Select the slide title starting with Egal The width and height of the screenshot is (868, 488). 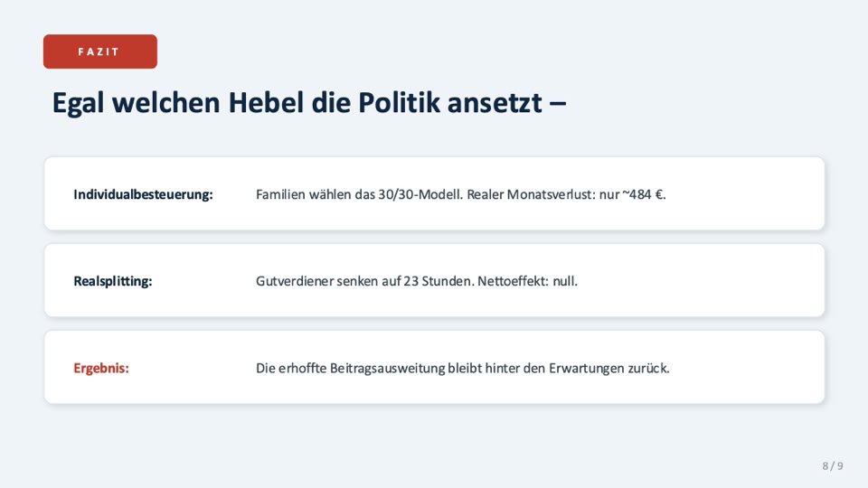[309, 103]
